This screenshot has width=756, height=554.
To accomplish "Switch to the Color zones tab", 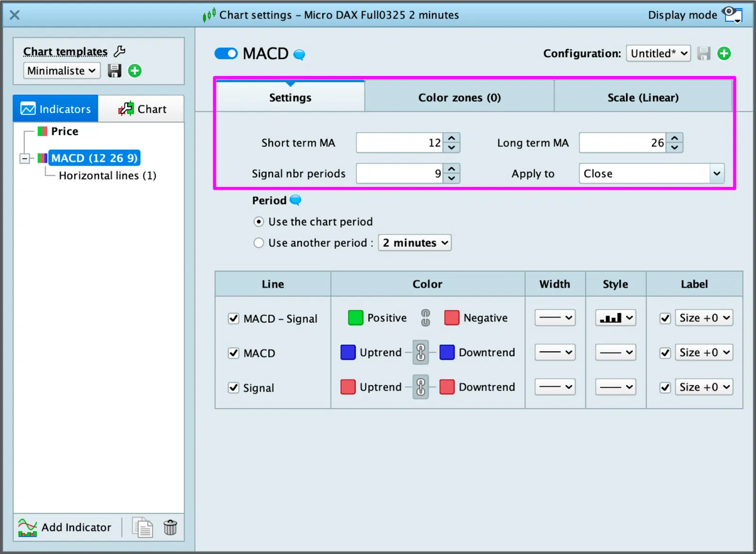I will click(459, 97).
